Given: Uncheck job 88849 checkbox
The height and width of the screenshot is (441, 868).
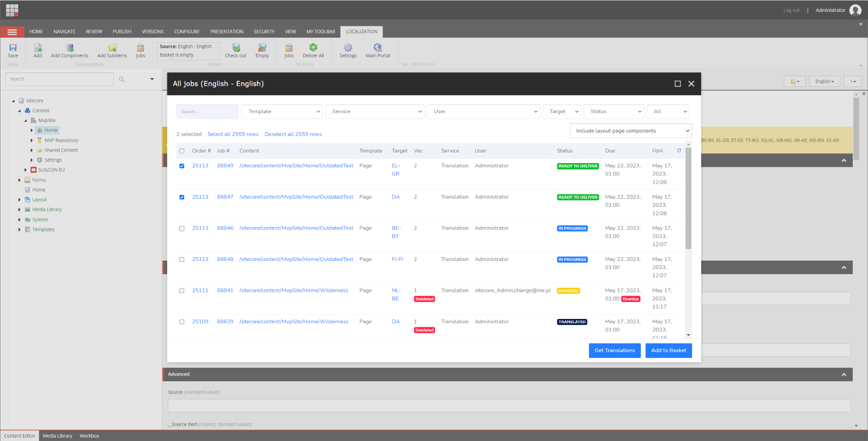Looking at the screenshot, I should [182, 166].
